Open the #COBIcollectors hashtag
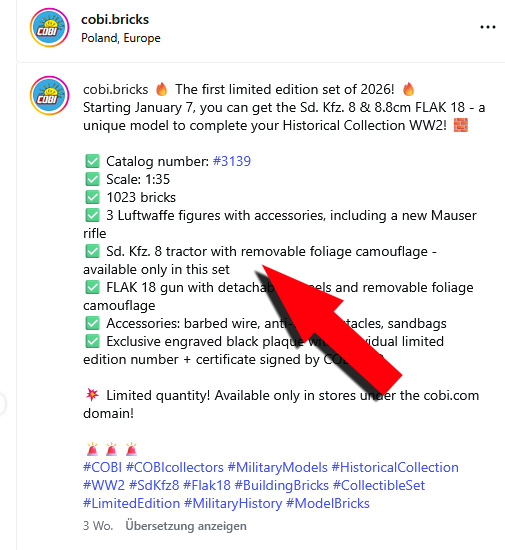 point(175,468)
